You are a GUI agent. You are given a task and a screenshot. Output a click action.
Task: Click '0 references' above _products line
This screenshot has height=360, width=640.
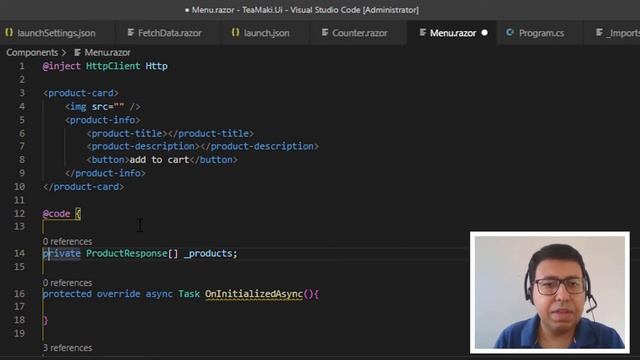tap(67, 242)
